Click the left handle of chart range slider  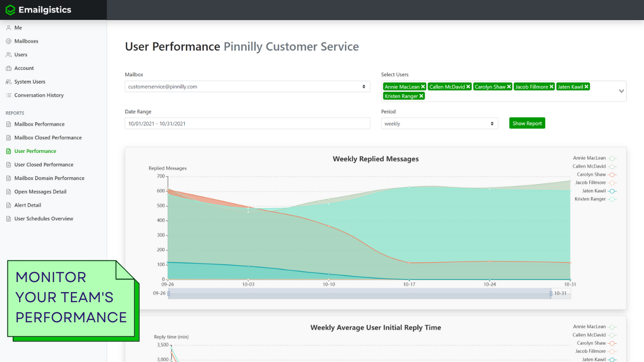click(x=169, y=294)
